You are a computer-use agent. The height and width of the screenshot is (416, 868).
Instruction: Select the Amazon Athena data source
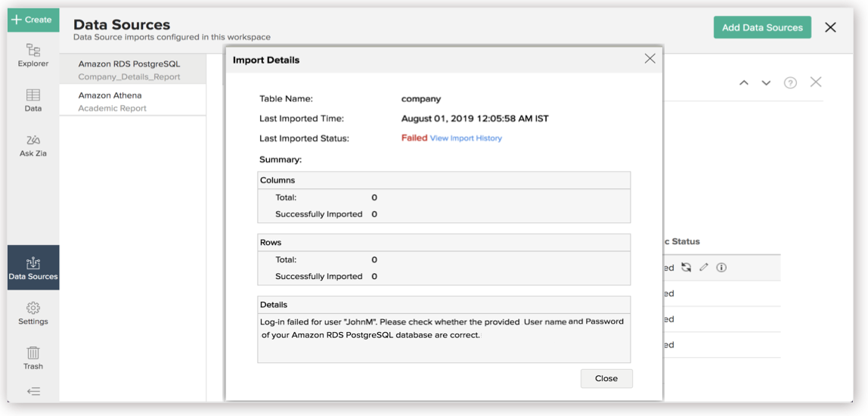(x=132, y=101)
